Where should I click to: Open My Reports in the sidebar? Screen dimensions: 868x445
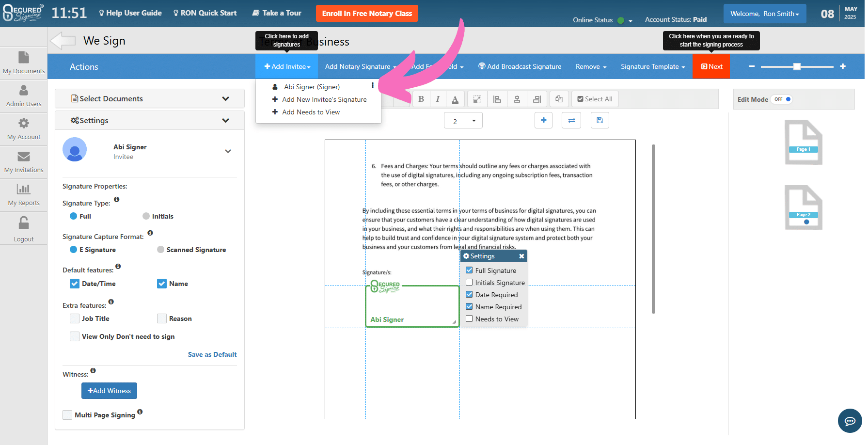point(24,195)
